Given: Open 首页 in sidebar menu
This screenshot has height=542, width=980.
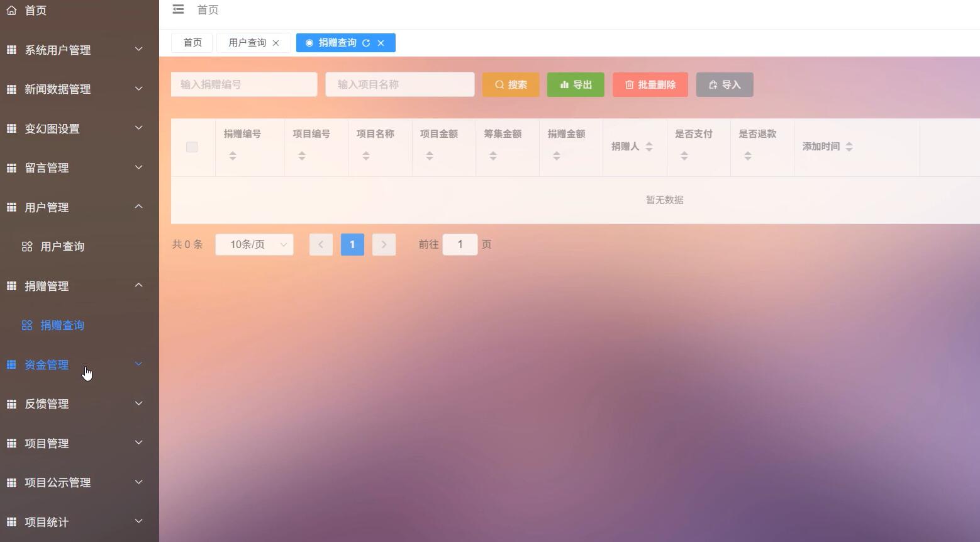Looking at the screenshot, I should click(35, 11).
